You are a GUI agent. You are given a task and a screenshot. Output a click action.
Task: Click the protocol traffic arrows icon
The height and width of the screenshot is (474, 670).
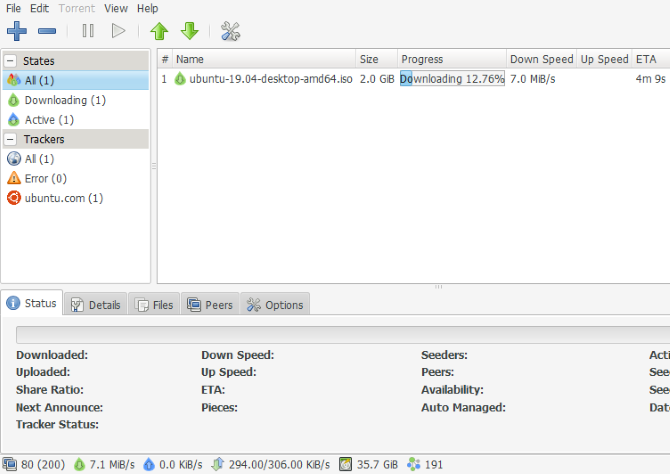(218, 464)
